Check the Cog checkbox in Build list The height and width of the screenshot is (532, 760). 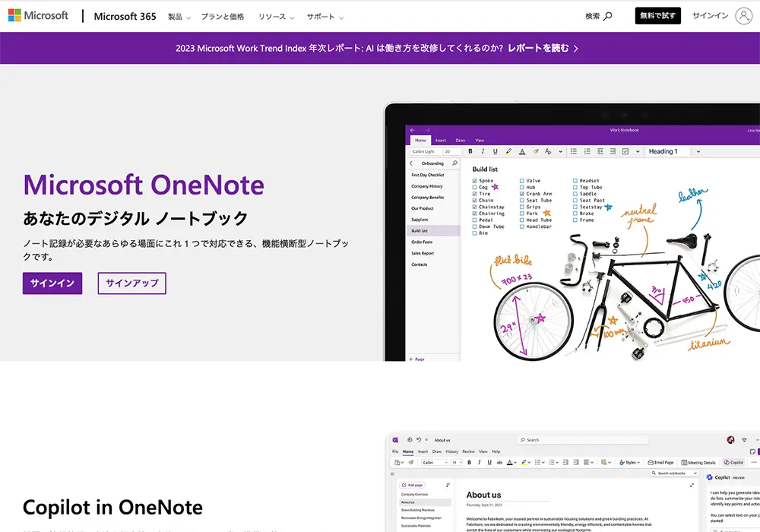(474, 187)
